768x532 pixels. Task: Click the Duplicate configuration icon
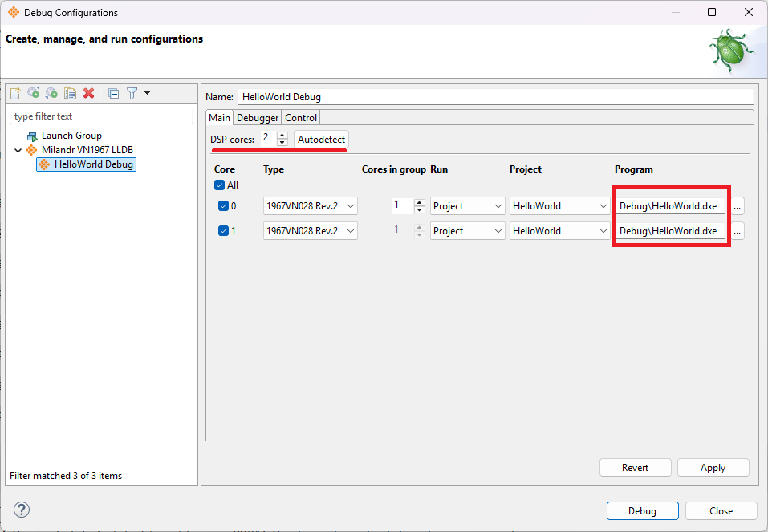coord(71,93)
